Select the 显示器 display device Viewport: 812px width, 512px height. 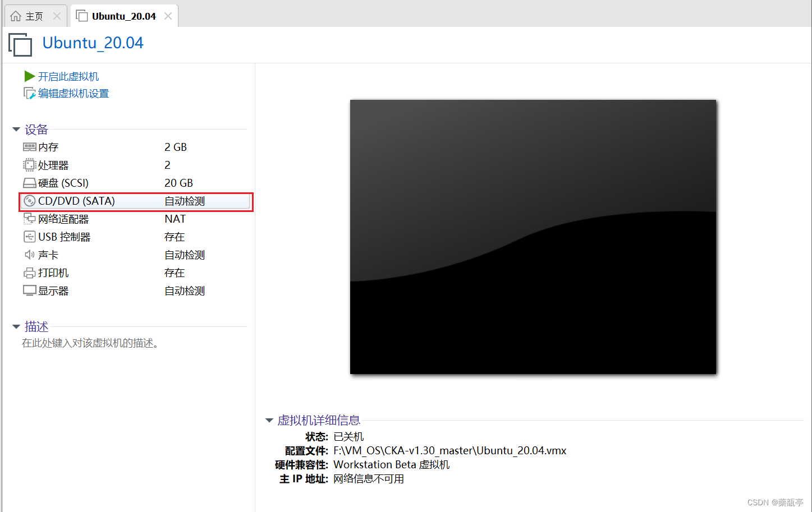tap(48, 290)
